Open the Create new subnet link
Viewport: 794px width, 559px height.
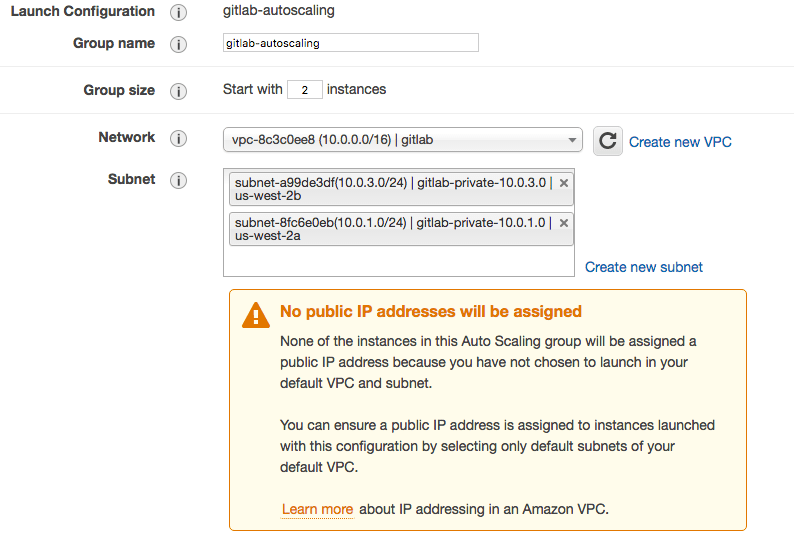(643, 267)
